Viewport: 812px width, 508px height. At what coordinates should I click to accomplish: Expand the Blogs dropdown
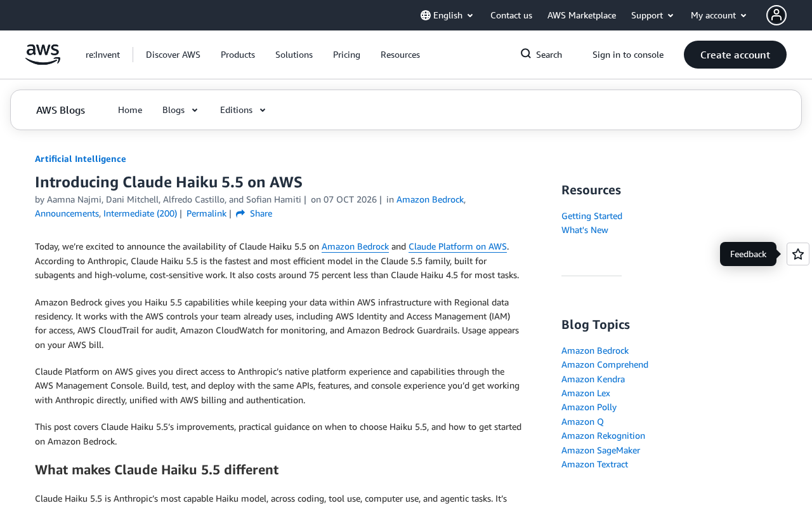point(180,110)
